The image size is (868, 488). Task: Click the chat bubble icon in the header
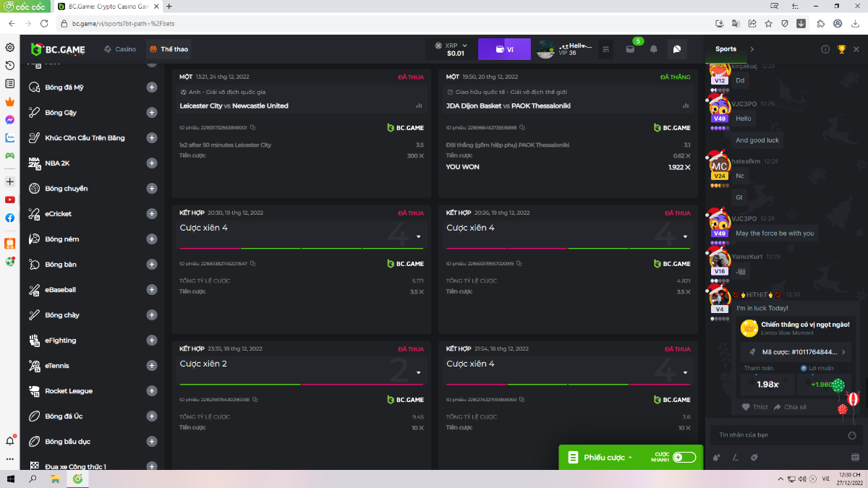(x=676, y=49)
